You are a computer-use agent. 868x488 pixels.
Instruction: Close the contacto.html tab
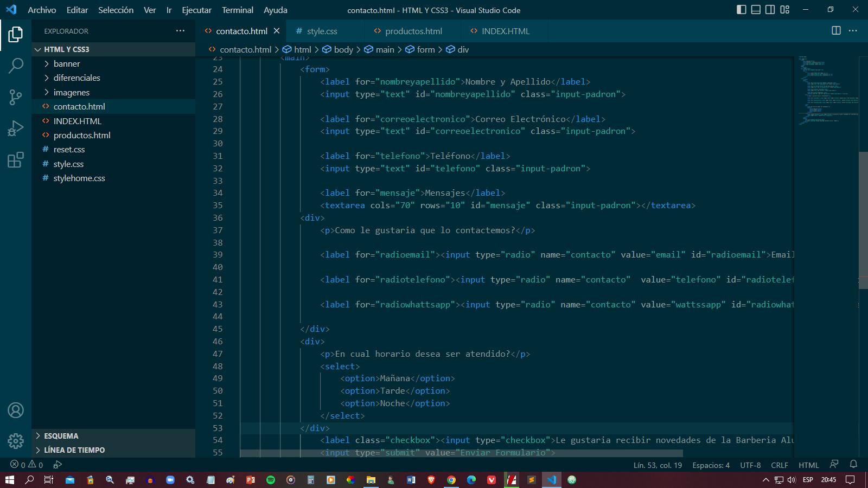277,31
